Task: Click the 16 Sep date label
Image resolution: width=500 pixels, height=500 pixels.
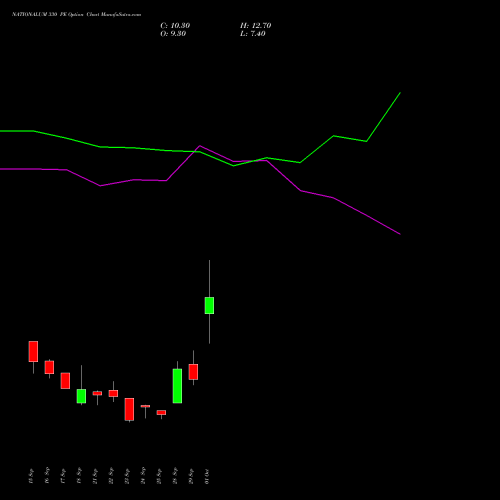Action: [x=47, y=476]
